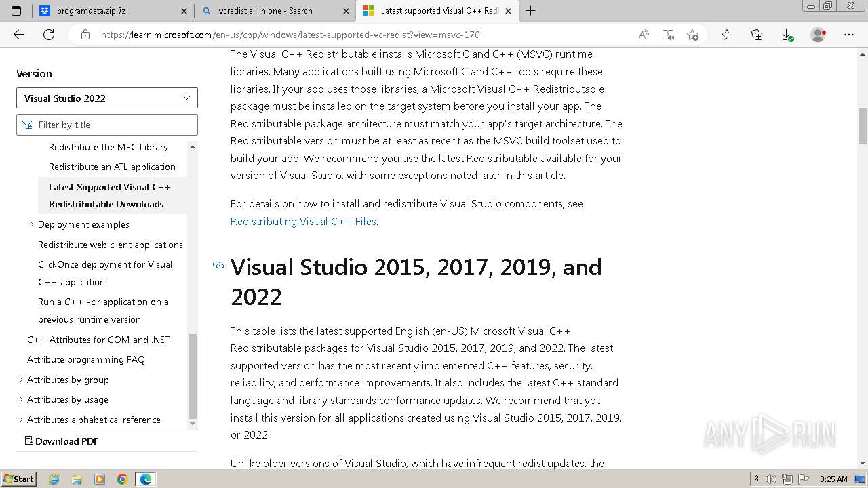Screen dimensions: 868x488
Task: Open Visual Studio 2022 version dropdown
Action: pyautogui.click(x=107, y=98)
